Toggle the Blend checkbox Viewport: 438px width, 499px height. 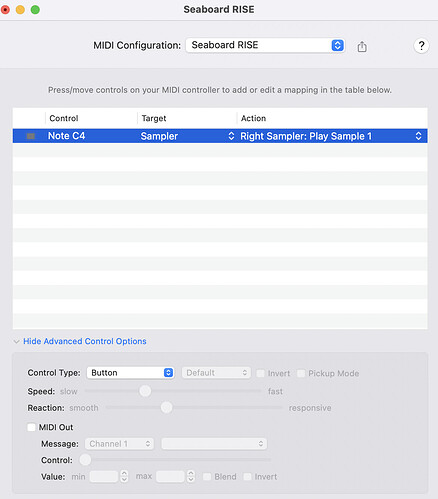tap(207, 476)
